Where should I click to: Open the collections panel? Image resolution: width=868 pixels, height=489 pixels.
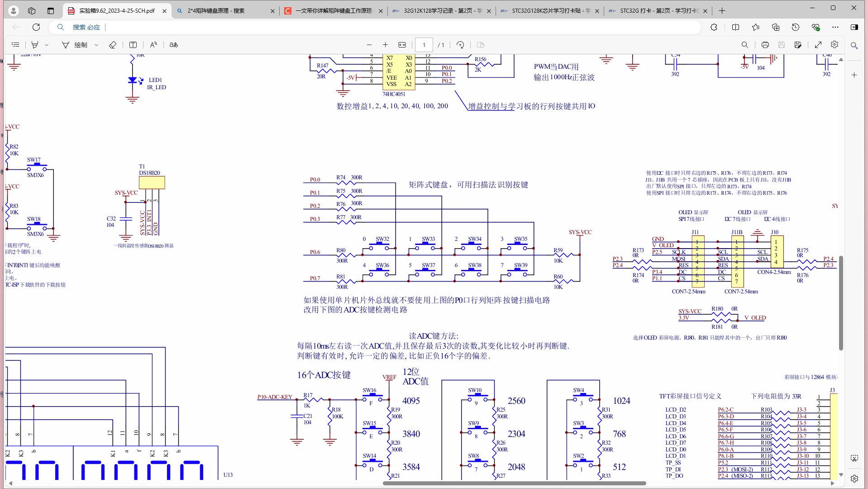(776, 27)
